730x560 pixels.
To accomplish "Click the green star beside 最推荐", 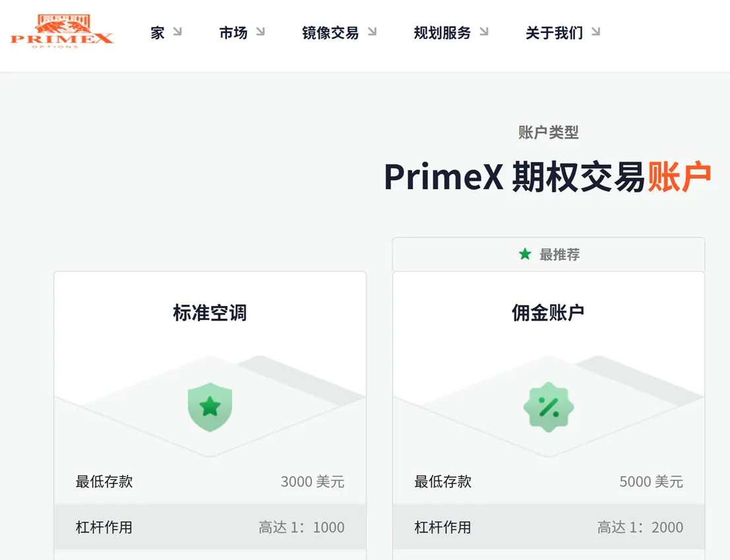I will pyautogui.click(x=525, y=254).
